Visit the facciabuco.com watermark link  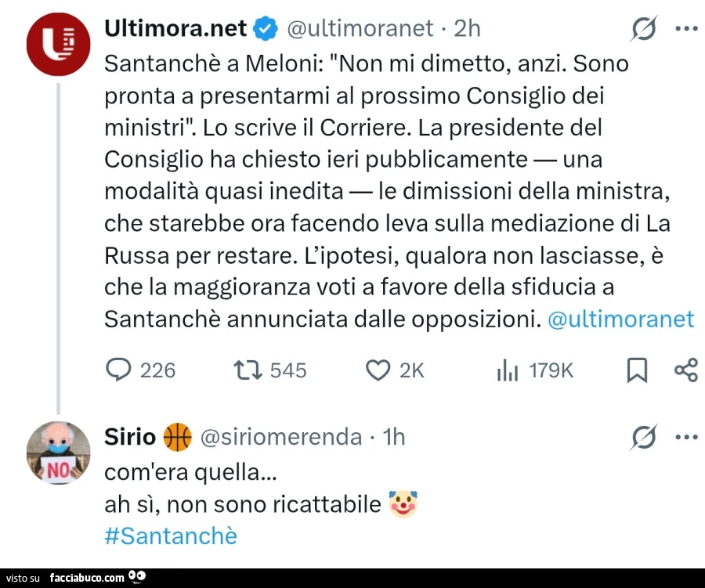pyautogui.click(x=87, y=578)
